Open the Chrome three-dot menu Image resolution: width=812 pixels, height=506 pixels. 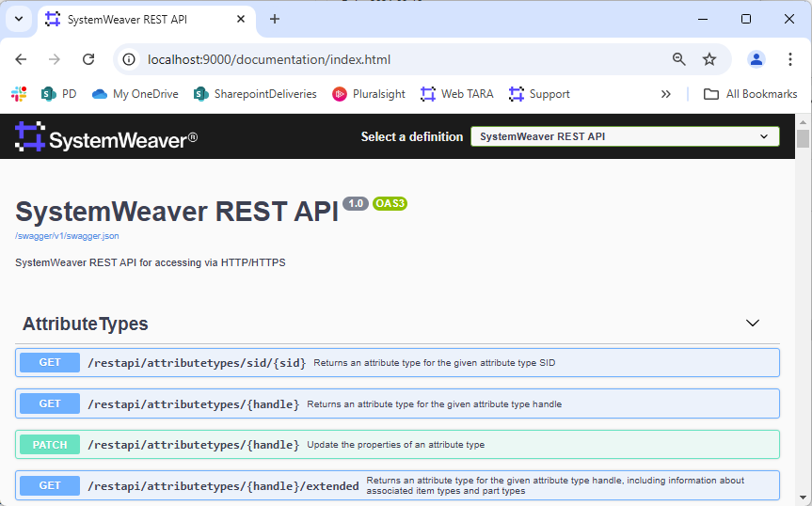click(790, 59)
